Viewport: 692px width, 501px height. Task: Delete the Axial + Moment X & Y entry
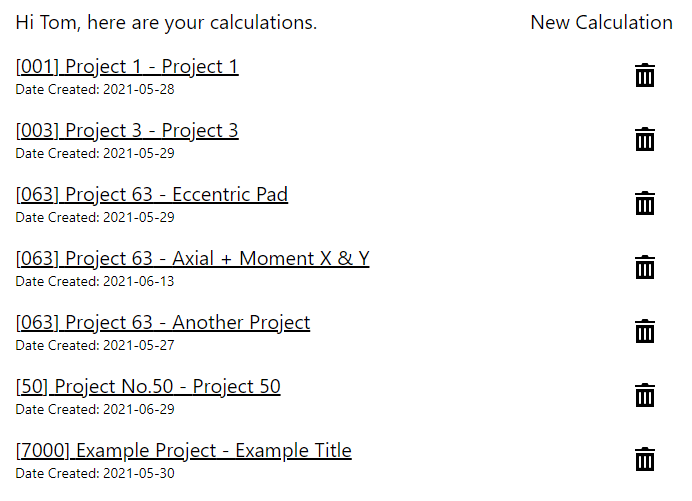coord(645,267)
